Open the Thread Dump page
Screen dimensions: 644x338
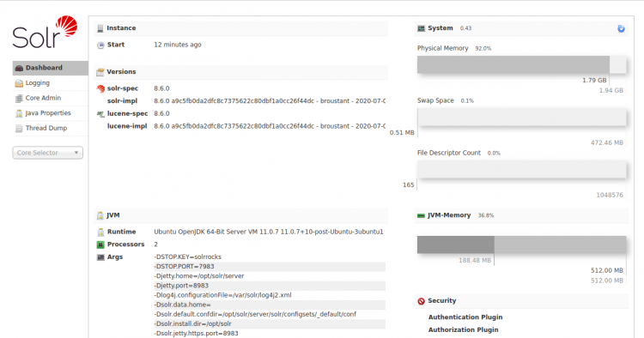click(x=50, y=128)
